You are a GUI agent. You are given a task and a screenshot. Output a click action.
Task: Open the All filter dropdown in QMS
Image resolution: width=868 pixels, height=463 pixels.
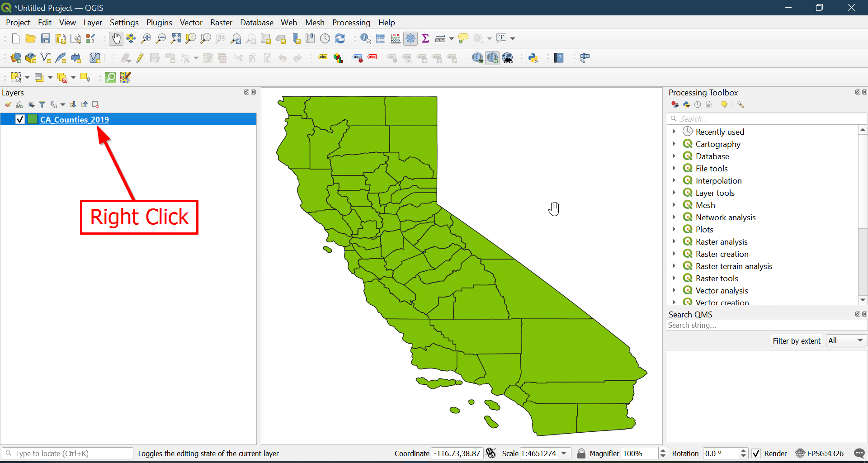click(x=846, y=340)
